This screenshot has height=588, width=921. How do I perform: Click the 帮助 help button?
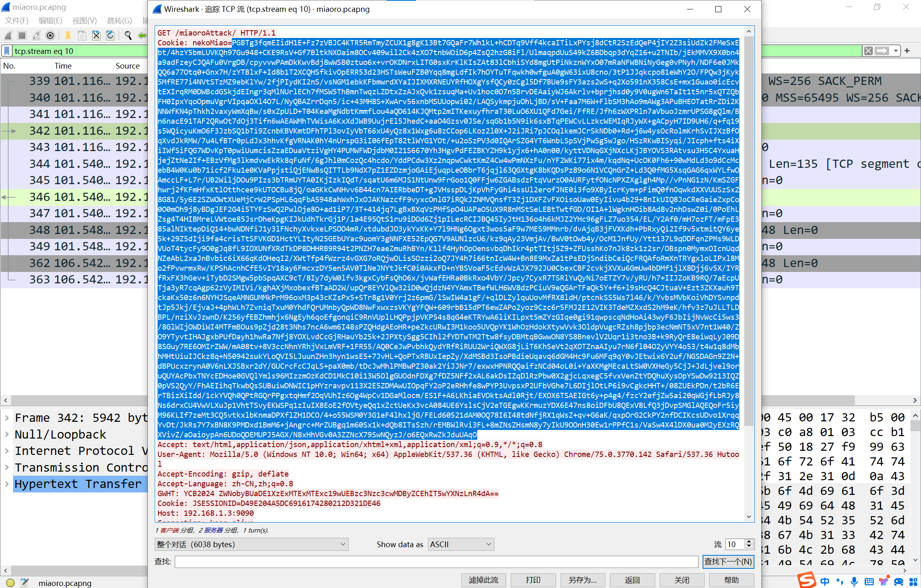click(732, 580)
